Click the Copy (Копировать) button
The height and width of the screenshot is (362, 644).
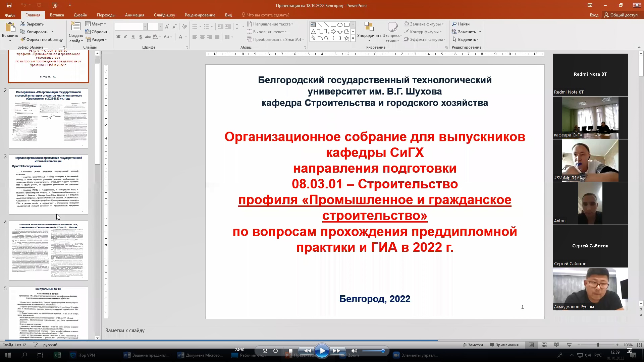[x=35, y=32]
